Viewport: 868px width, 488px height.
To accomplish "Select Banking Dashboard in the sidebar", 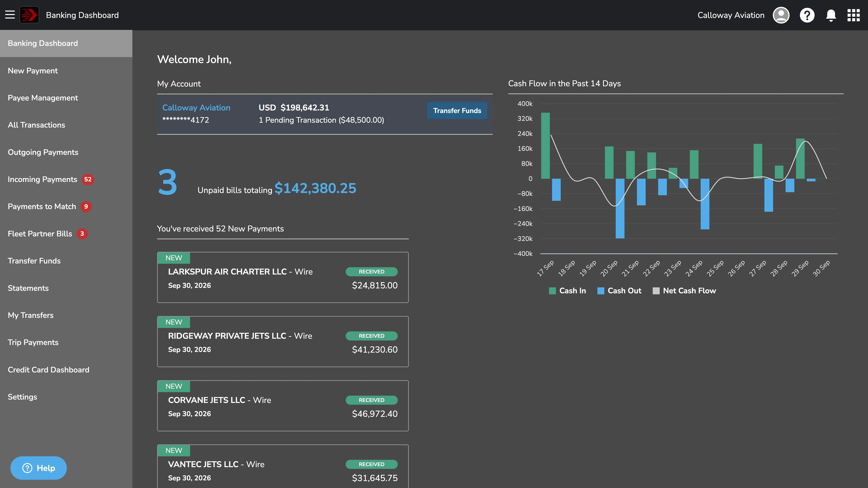I will 66,43.
